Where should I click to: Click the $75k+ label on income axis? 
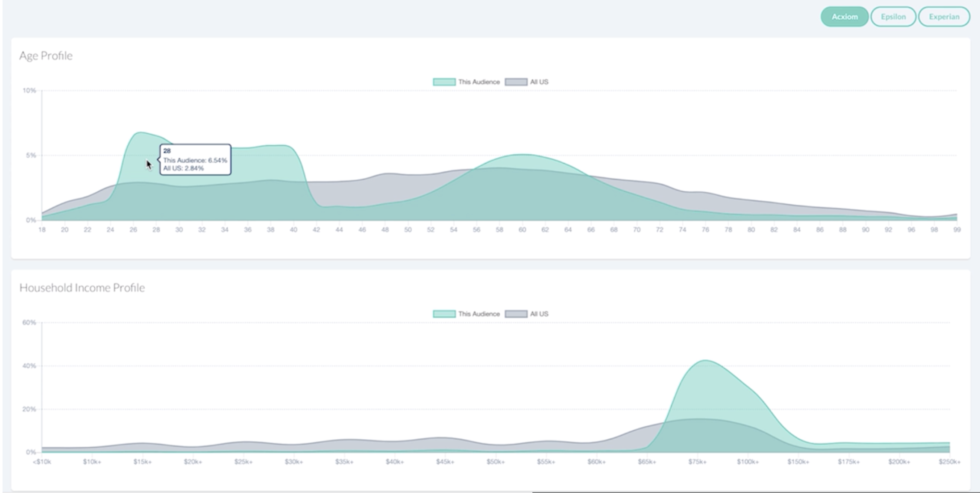click(x=697, y=462)
